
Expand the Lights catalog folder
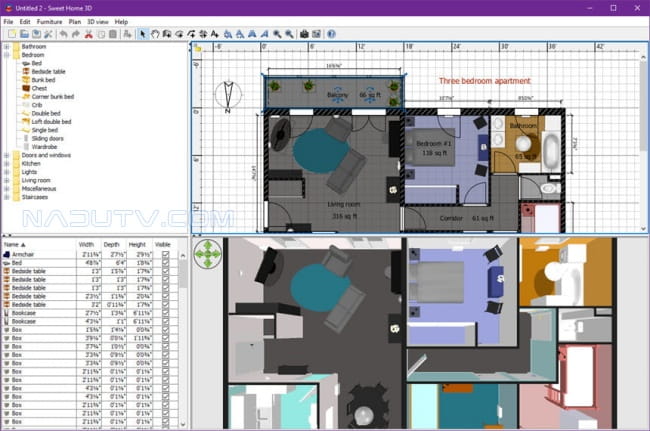(7, 172)
